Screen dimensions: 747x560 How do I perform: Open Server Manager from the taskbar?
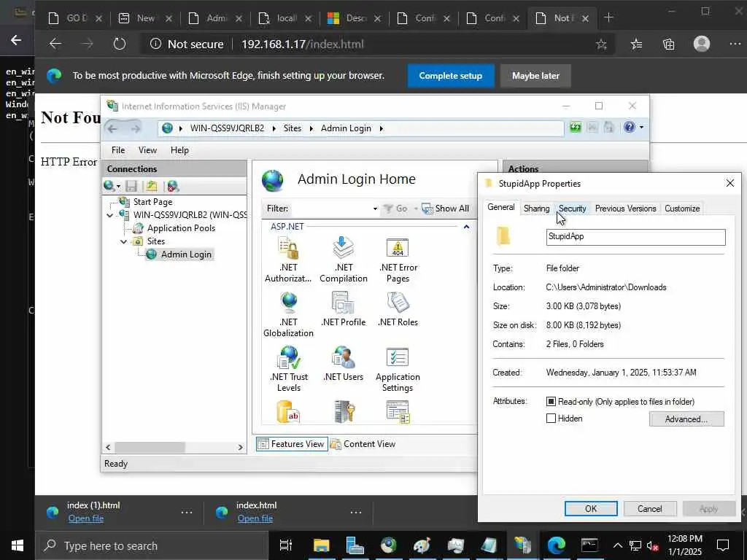[x=355, y=545]
